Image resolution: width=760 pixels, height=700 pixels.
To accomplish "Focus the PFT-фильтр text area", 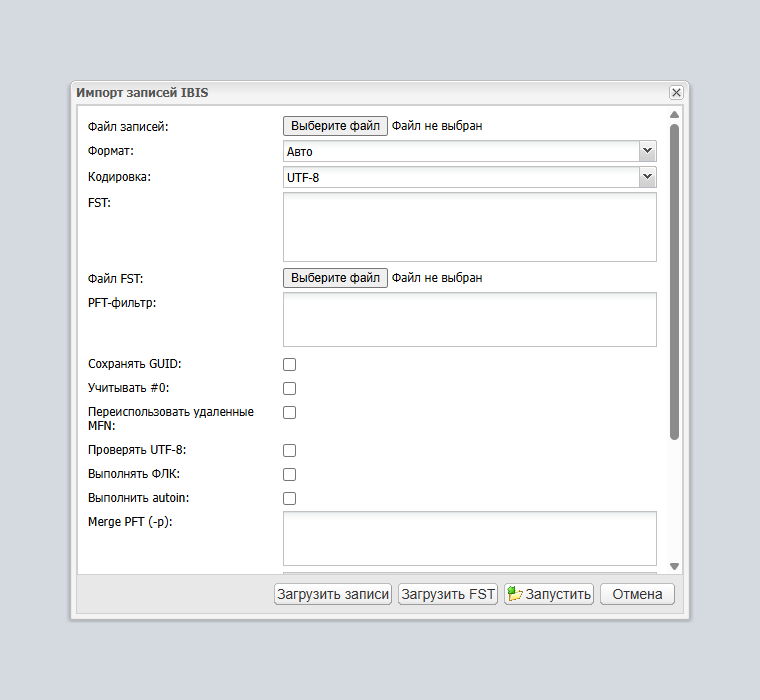I will pos(470,319).
